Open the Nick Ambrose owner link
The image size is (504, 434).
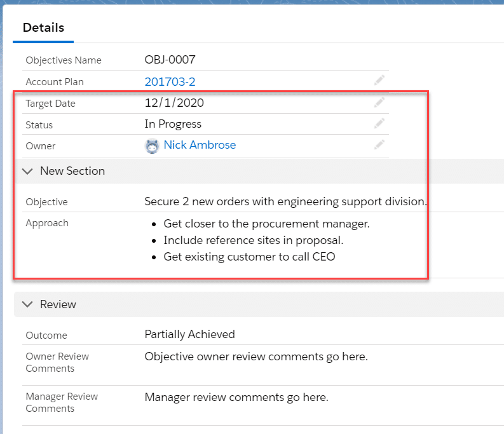click(x=200, y=145)
